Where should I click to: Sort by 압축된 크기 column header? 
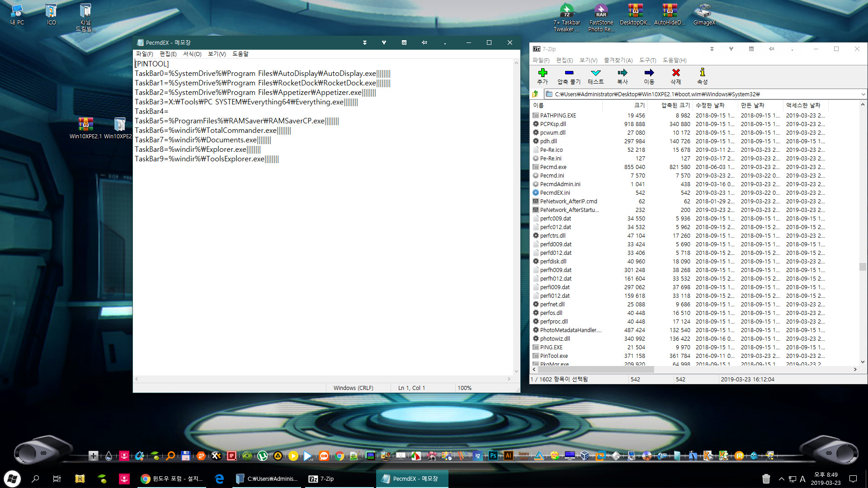[x=670, y=105]
